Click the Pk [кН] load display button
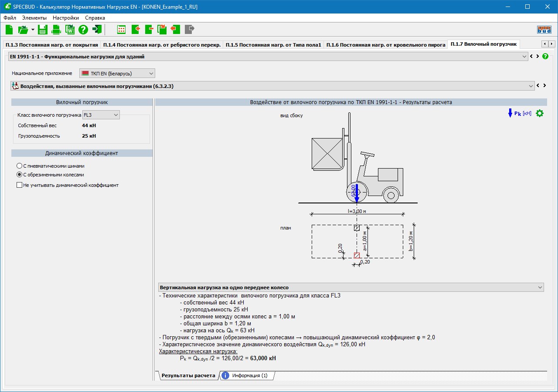 520,114
